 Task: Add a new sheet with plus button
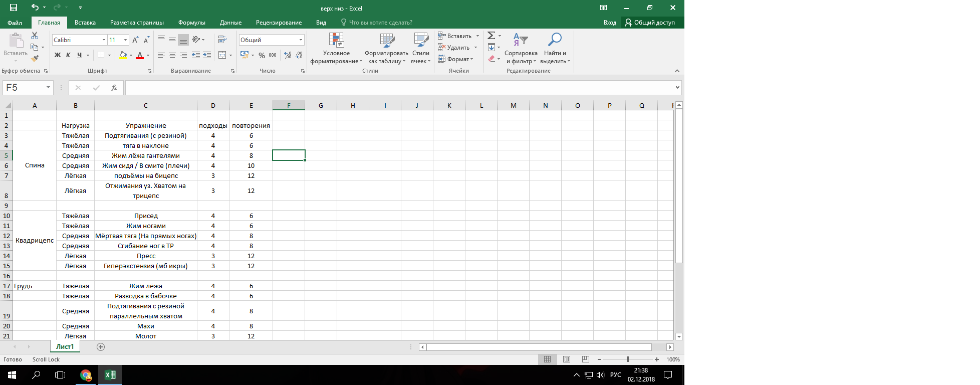coord(101,347)
